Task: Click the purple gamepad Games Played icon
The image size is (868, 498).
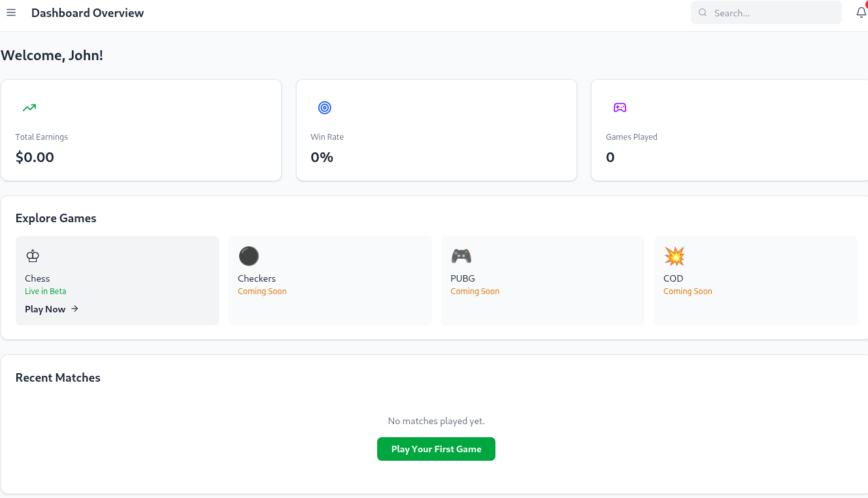Action: [x=620, y=108]
